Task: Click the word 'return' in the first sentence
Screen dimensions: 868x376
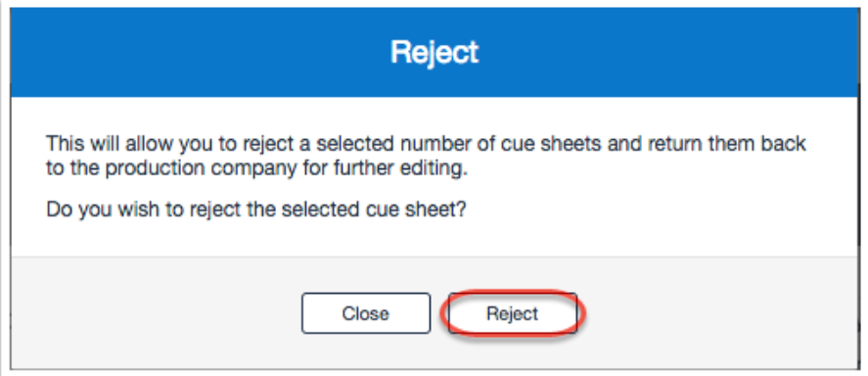Action: click(679, 143)
